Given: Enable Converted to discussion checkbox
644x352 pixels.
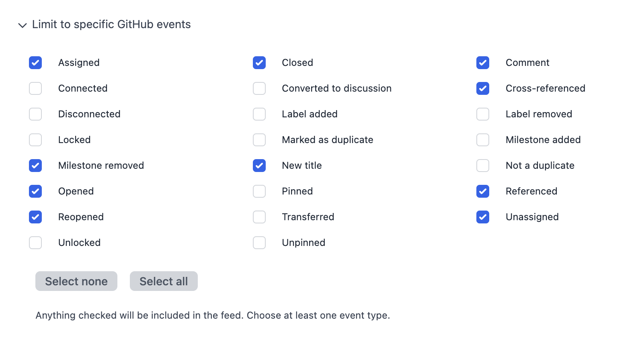Looking at the screenshot, I should (259, 88).
